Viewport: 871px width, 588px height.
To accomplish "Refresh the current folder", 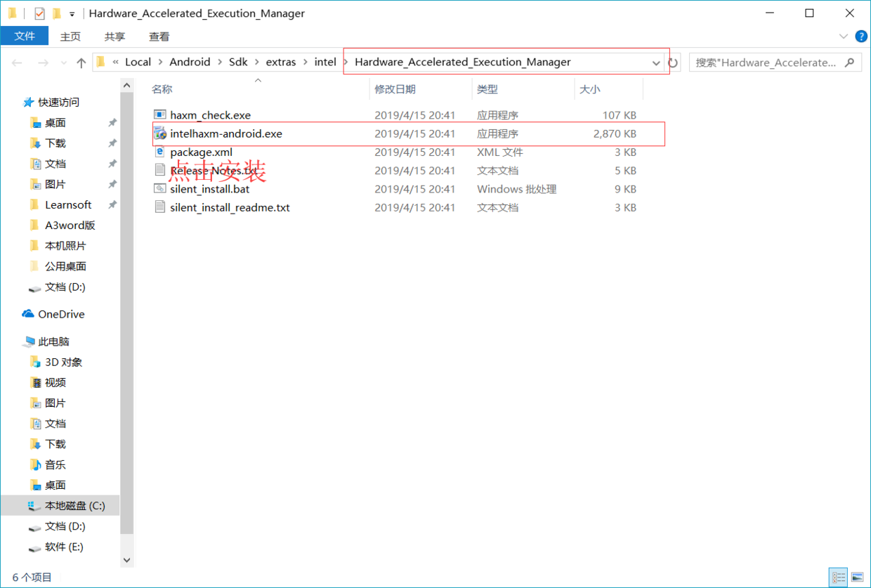I will click(673, 63).
